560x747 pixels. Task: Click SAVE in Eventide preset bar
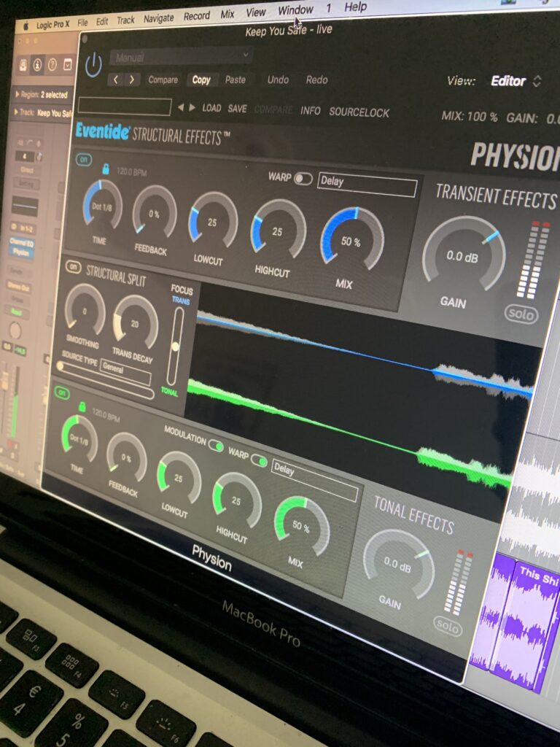237,109
